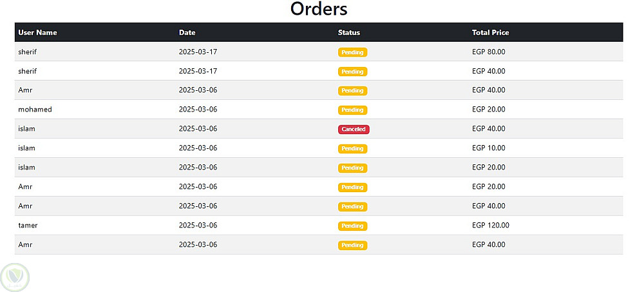Click the User Name column header
The image size is (644, 292).
point(37,32)
